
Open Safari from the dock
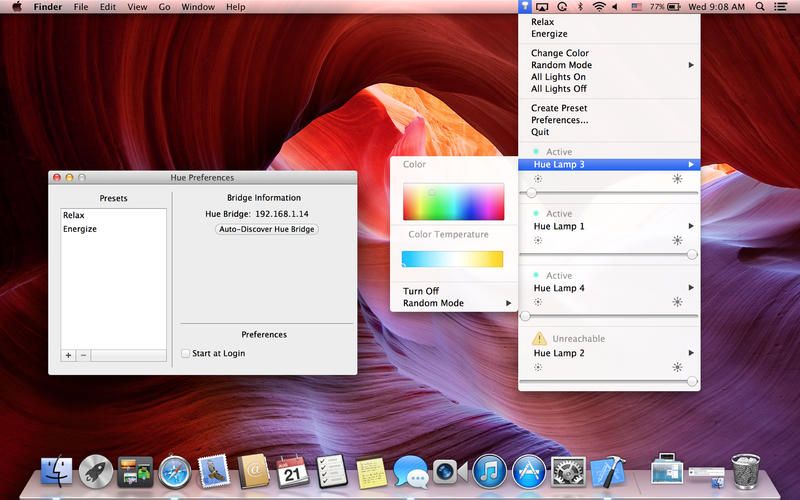pyautogui.click(x=173, y=470)
